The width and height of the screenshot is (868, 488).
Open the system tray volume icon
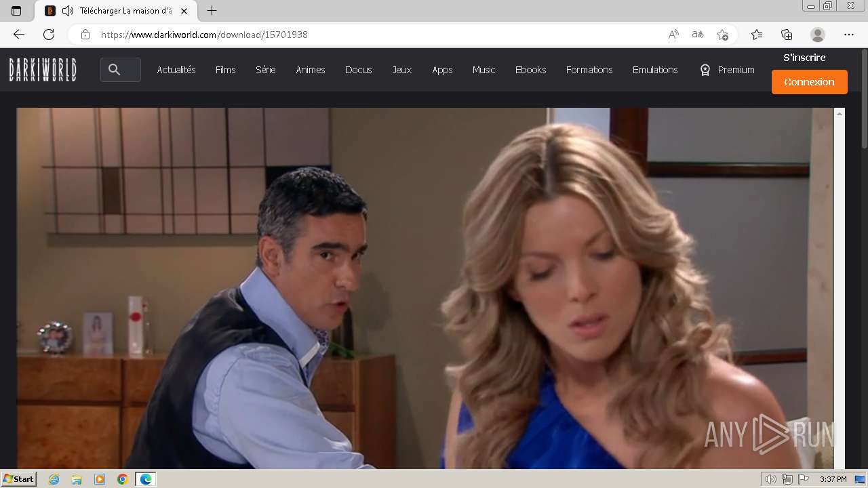tap(770, 479)
